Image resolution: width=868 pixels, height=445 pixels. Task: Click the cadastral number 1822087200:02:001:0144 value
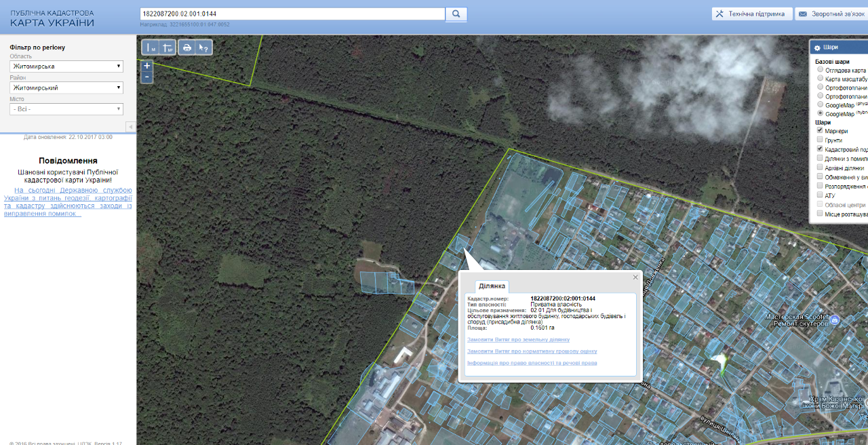click(563, 298)
